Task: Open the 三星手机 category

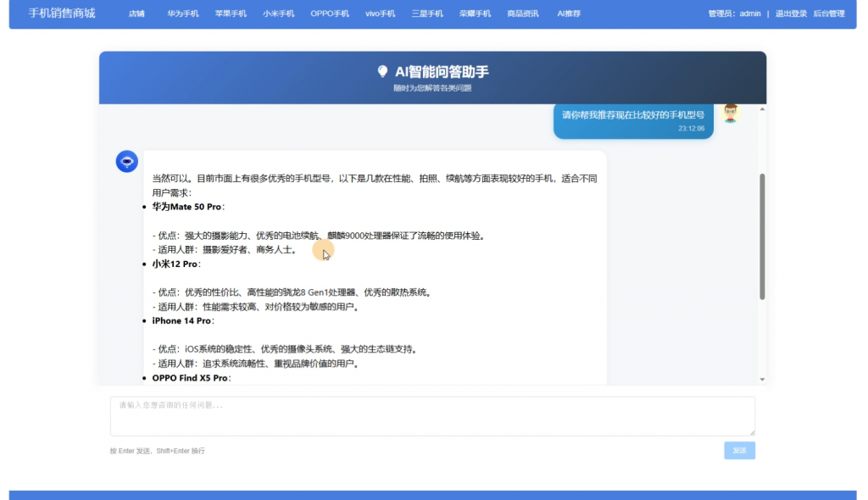Action: 427,14
